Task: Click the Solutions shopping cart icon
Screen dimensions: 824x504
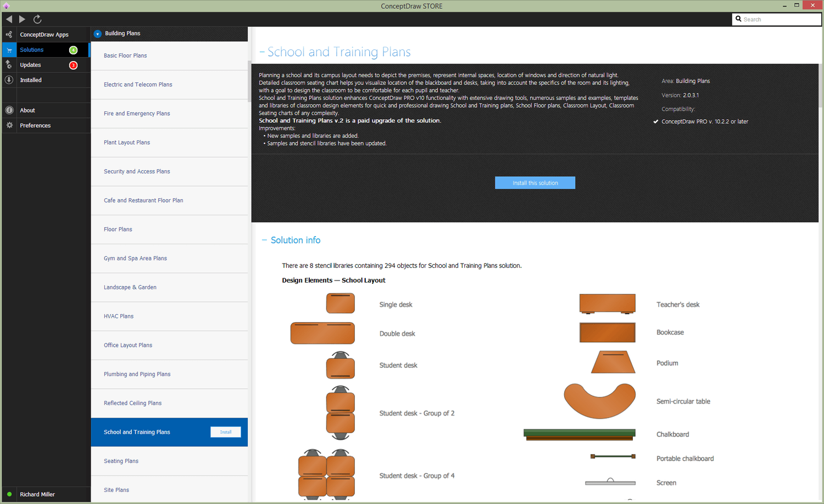Action: click(x=9, y=50)
